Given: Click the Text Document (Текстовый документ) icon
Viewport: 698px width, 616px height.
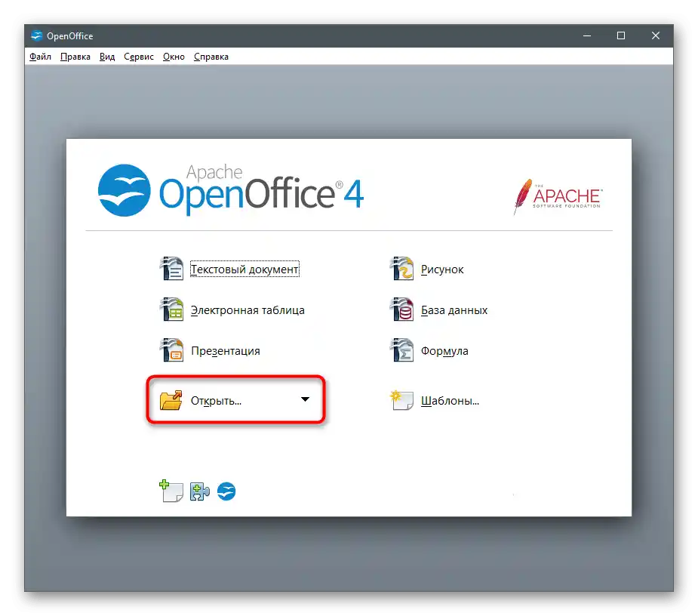Looking at the screenshot, I should [171, 269].
